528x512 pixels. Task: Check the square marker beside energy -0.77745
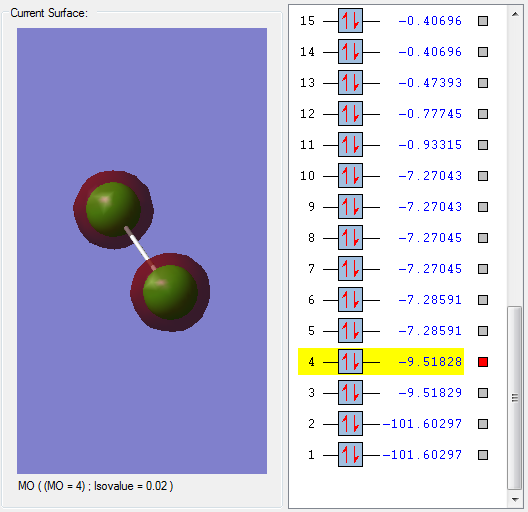click(x=483, y=114)
